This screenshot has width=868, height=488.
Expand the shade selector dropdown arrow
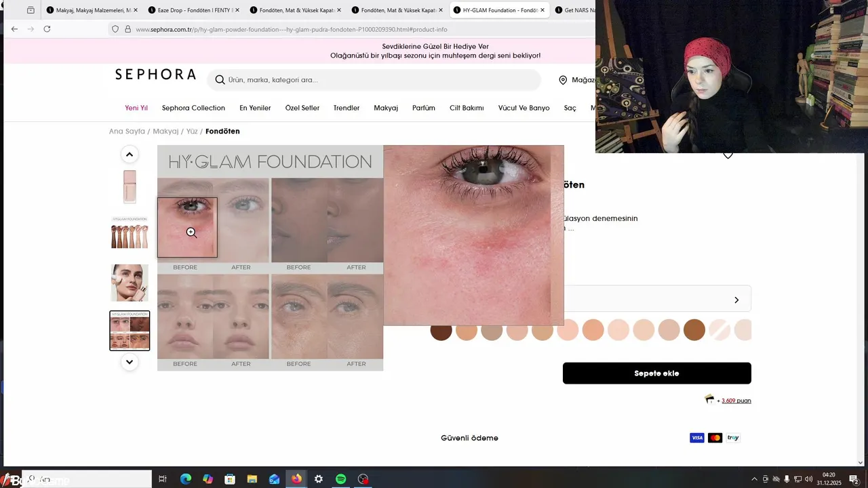(736, 300)
